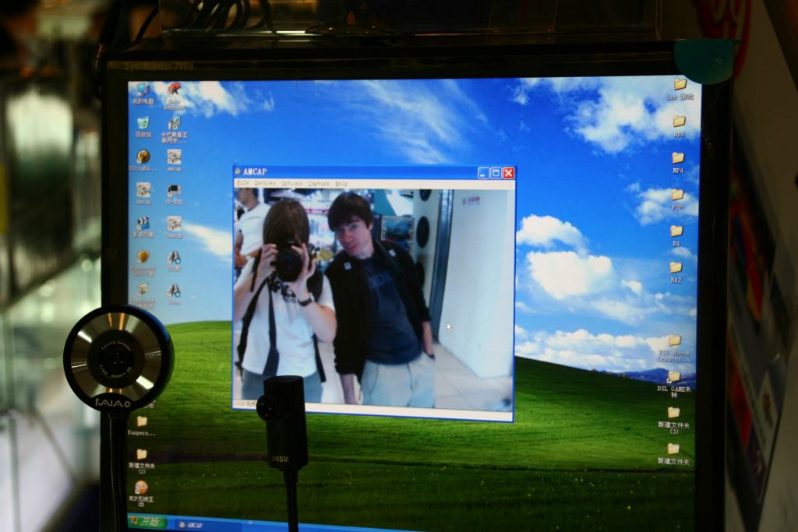The image size is (798, 532).
Task: Select the 新建文件夹 (2) folder
Action: click(142, 461)
